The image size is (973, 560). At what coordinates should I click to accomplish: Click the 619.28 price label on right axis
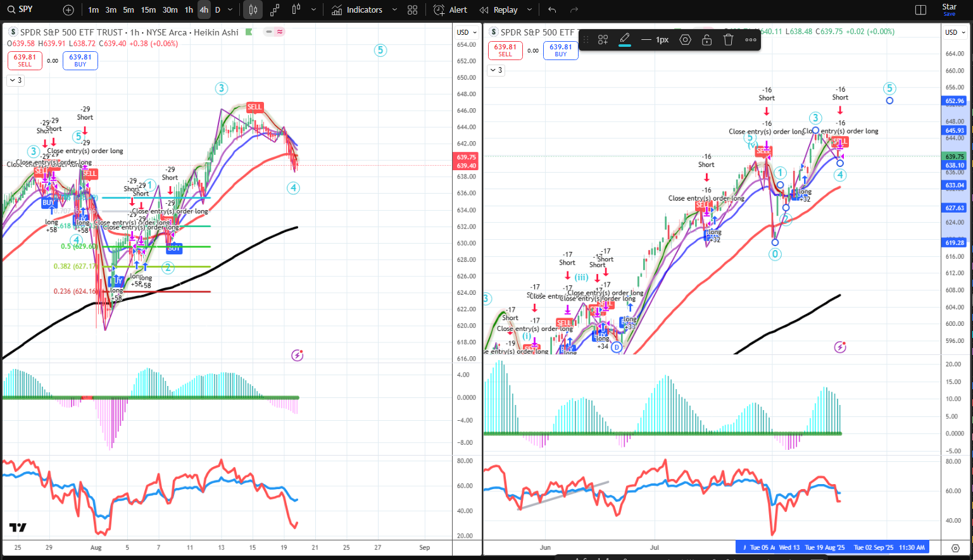pos(955,243)
